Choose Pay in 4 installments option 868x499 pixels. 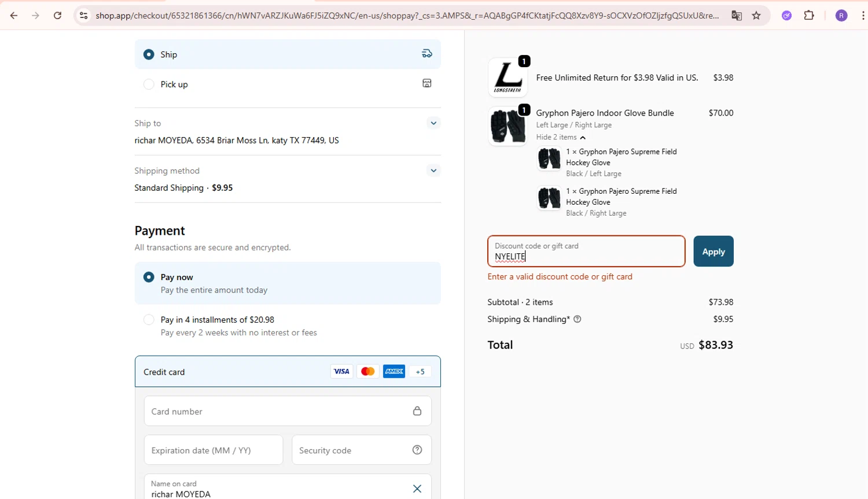tap(149, 320)
